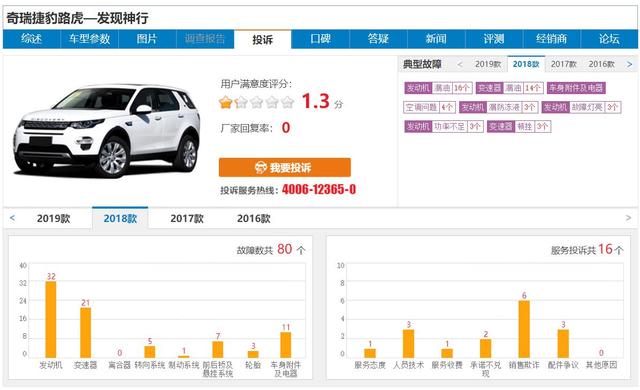Click the 转向系统 bar showing 5

[150, 352]
